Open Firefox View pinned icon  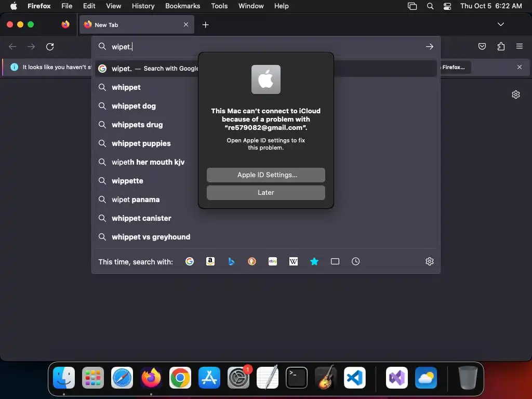(x=65, y=24)
